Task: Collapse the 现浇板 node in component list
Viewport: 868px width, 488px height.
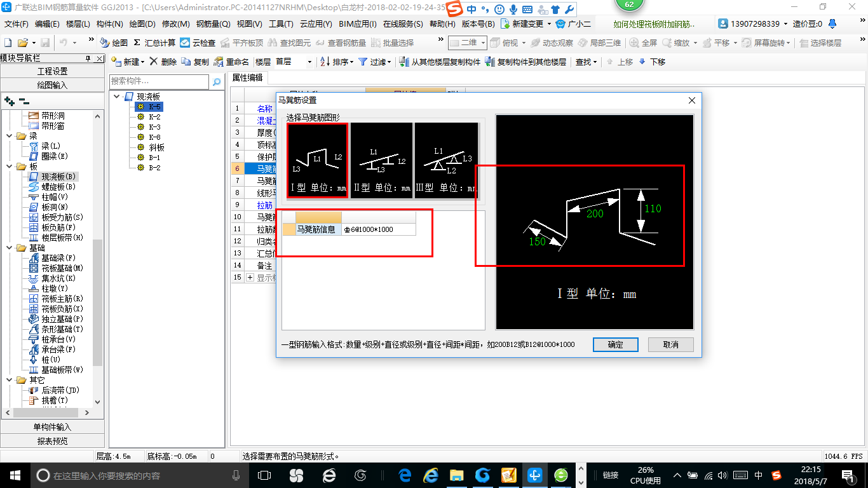Action: [x=117, y=97]
